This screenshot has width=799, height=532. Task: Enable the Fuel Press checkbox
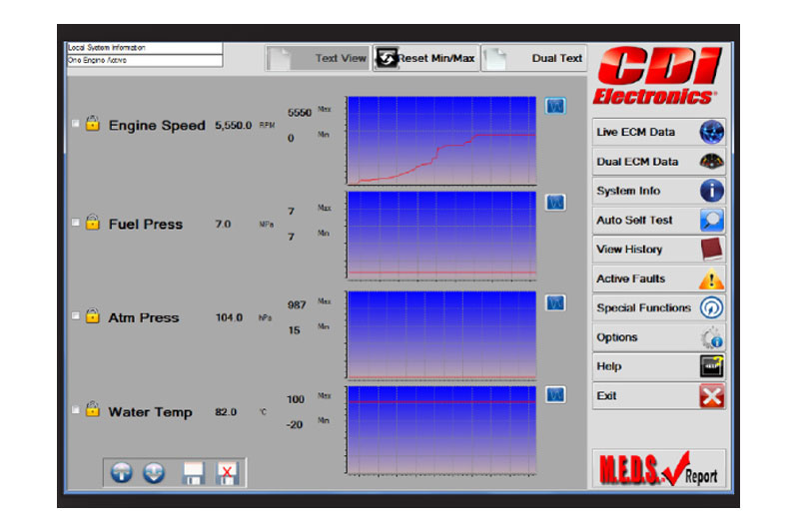coord(76,224)
